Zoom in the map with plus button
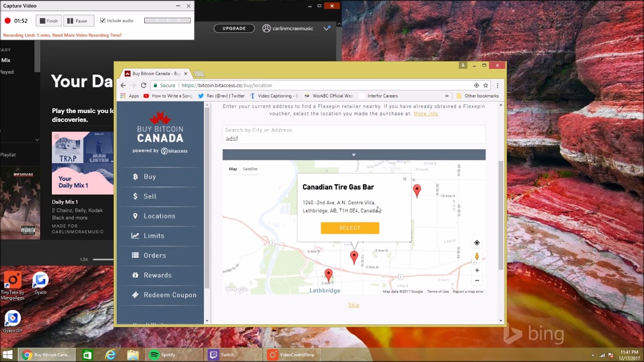The height and width of the screenshot is (362, 644). tap(477, 270)
